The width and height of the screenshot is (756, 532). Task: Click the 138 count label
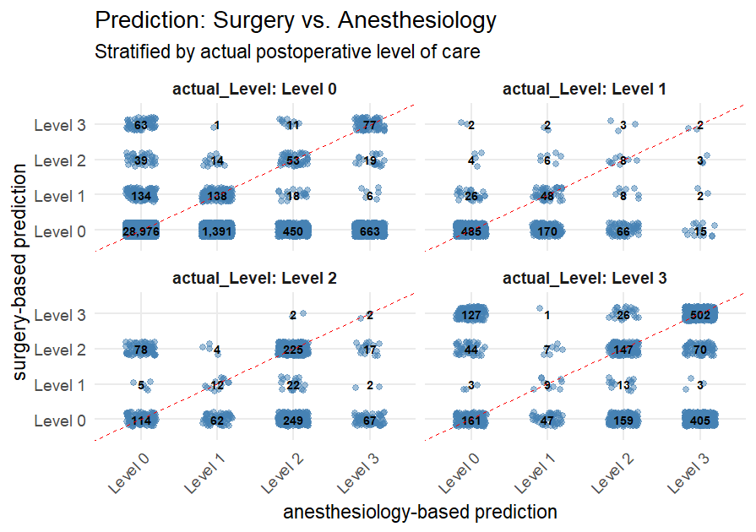point(217,195)
